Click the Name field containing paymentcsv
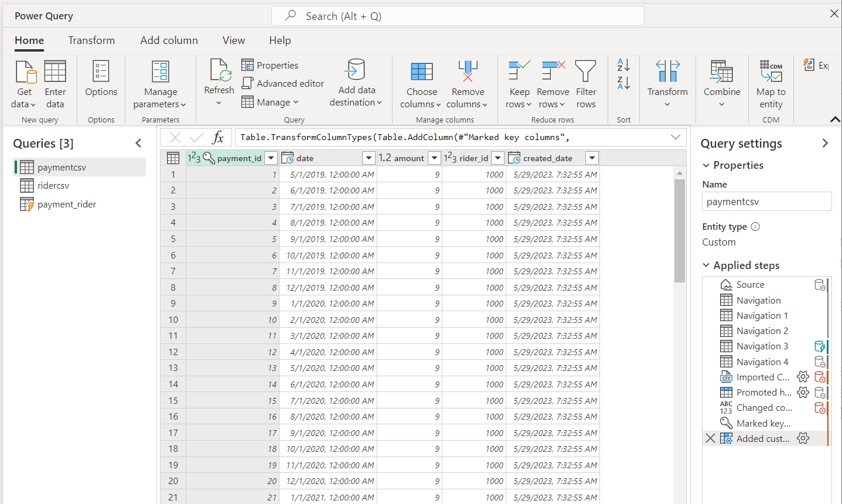842x504 pixels. click(x=766, y=202)
